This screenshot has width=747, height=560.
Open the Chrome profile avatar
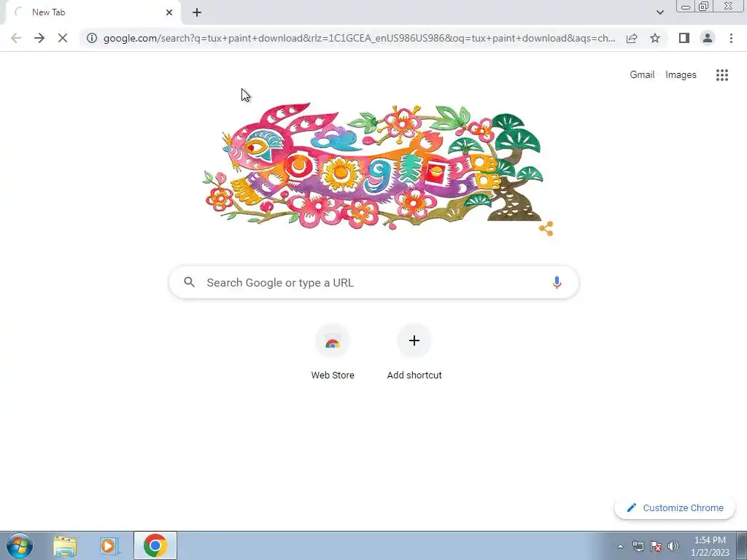point(708,38)
